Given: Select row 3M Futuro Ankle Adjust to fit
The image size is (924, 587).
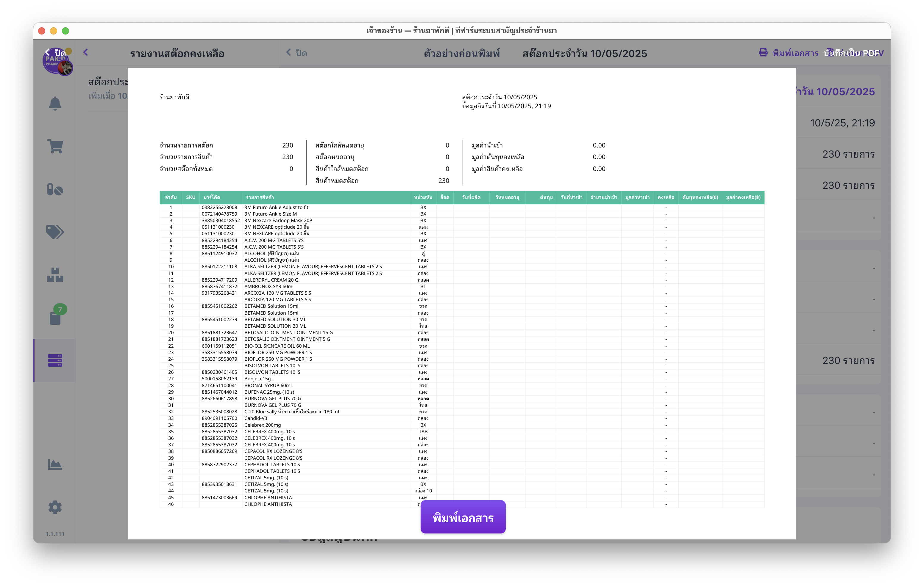Looking at the screenshot, I should coord(276,208).
